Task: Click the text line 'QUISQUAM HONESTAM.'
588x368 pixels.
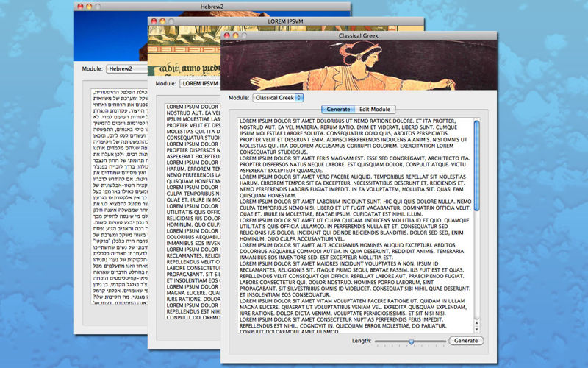Action: (268, 195)
